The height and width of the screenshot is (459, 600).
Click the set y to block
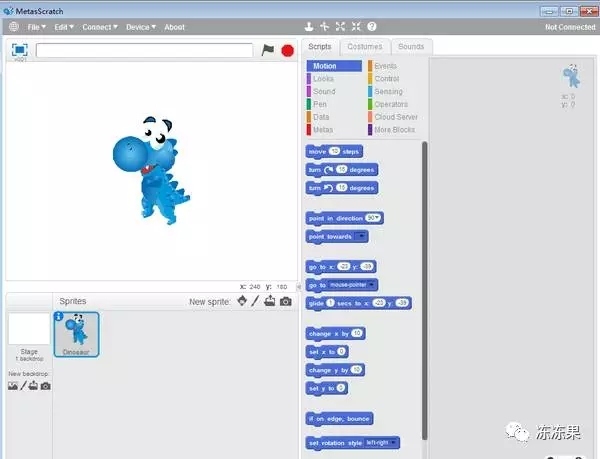tap(326, 388)
